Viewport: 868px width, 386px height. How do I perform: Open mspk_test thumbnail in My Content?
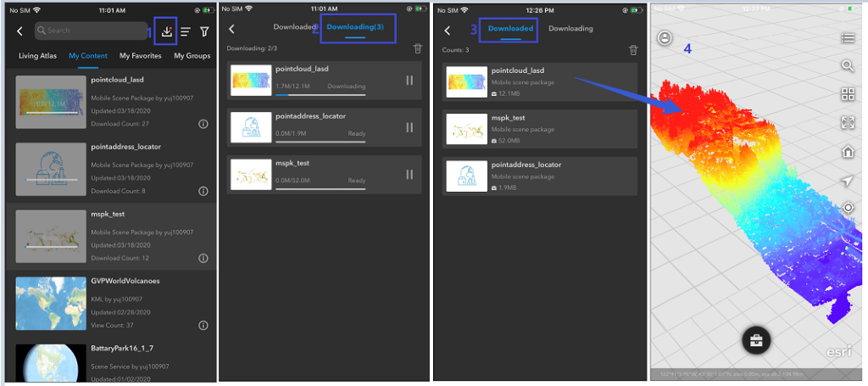pyautogui.click(x=50, y=236)
